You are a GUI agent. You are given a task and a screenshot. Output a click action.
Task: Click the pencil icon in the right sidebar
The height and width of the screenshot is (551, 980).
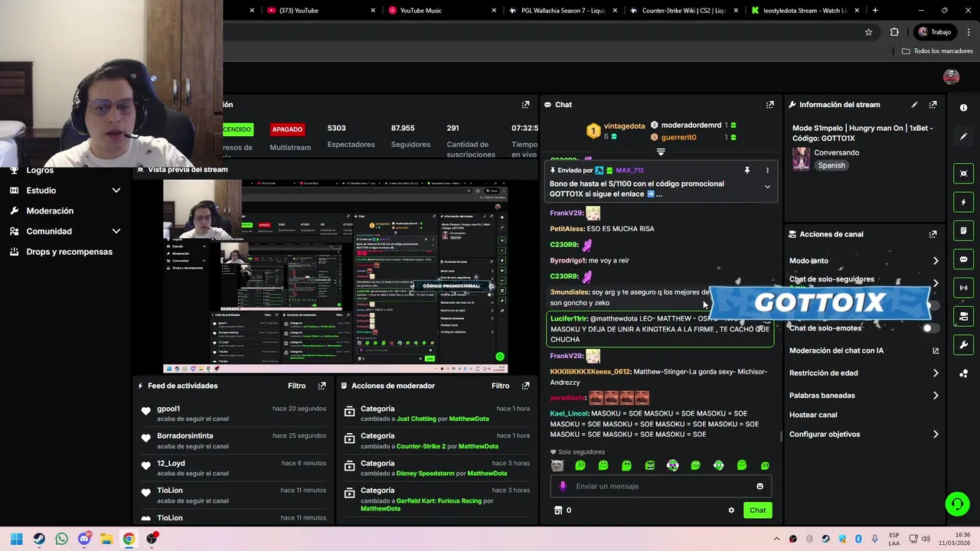click(x=963, y=136)
